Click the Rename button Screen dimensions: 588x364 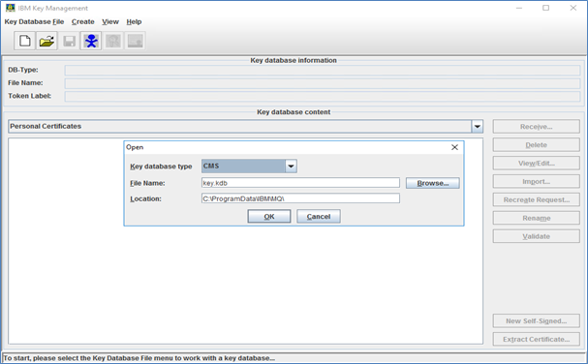coord(537,218)
